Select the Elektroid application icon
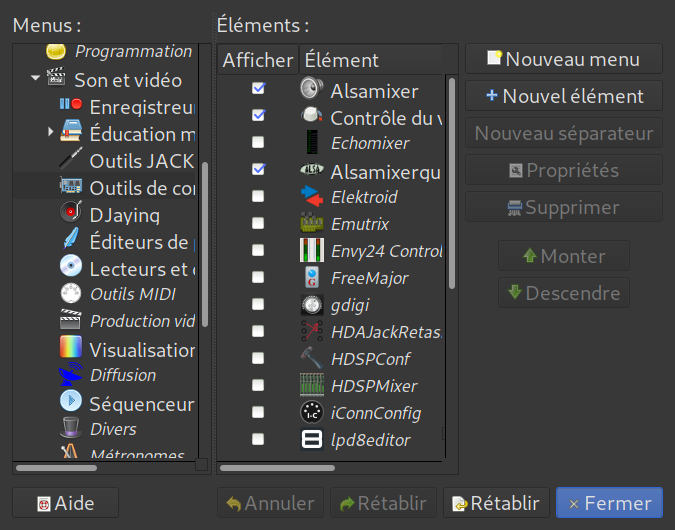The image size is (675, 530). (312, 197)
